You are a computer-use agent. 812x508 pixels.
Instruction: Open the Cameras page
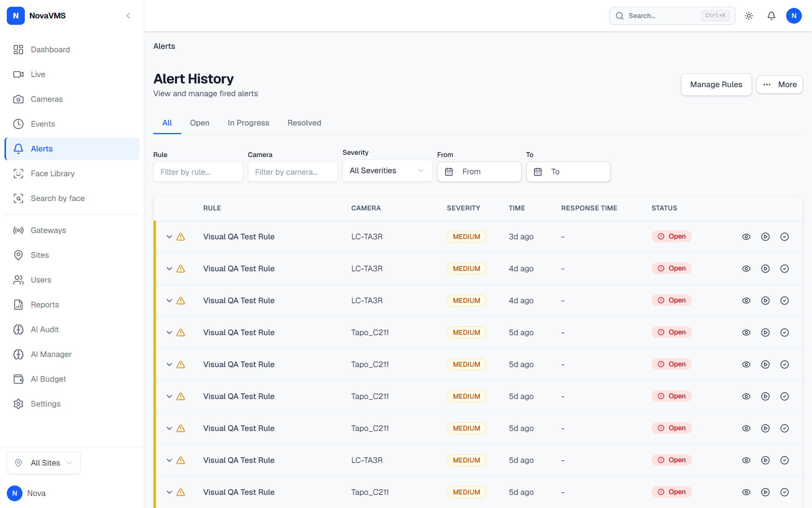(72, 99)
